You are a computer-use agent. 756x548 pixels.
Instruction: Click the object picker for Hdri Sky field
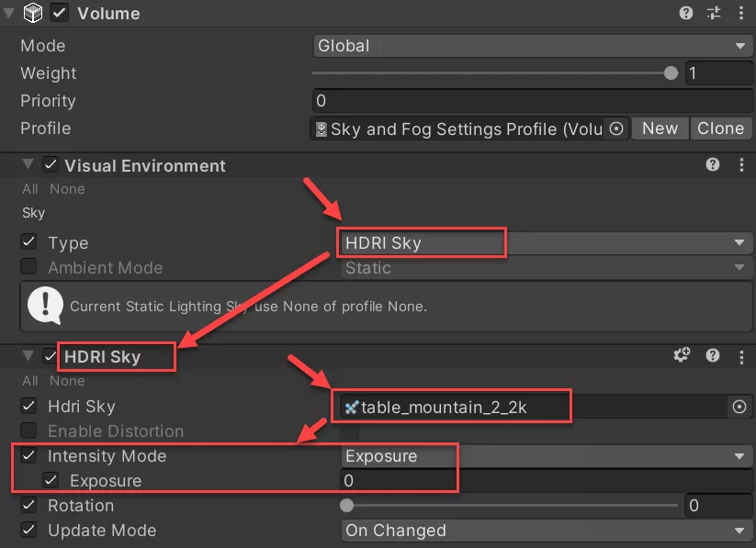tap(739, 407)
